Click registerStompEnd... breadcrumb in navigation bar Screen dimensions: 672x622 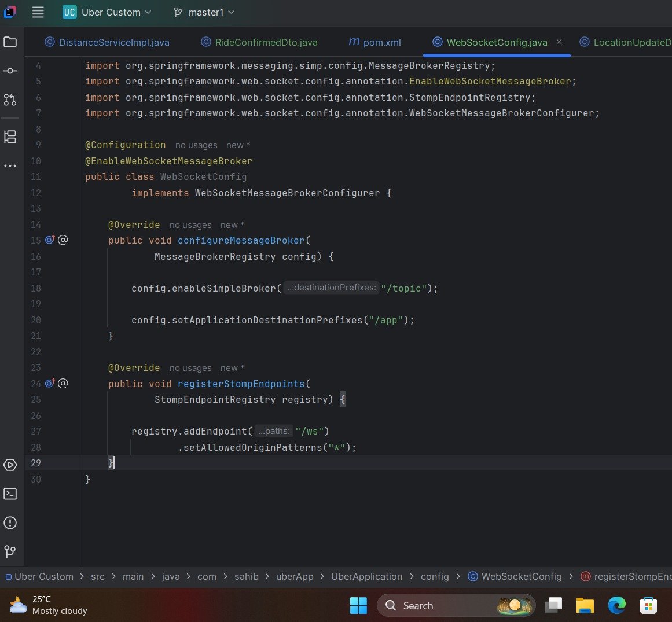click(626, 577)
